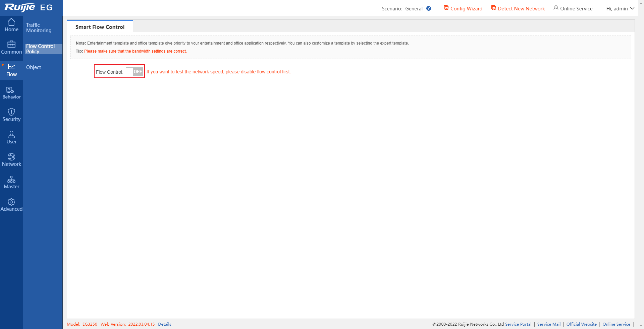This screenshot has width=644, height=329.
Task: Open the Advanced gear icon
Action: coord(11,202)
